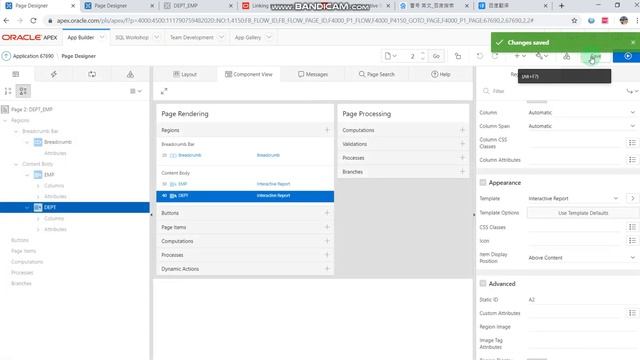Collapse the Content Body tree node
This screenshot has height=360, width=640.
[16, 164]
